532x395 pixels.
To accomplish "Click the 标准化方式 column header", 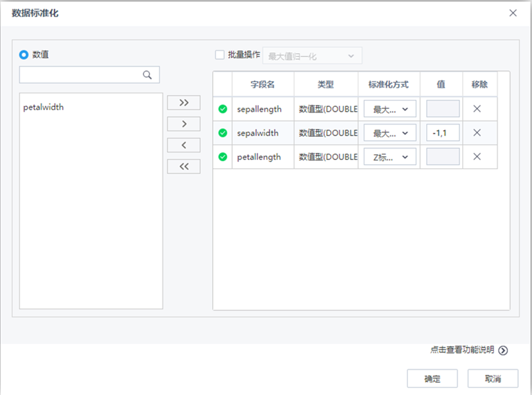I will (x=389, y=84).
